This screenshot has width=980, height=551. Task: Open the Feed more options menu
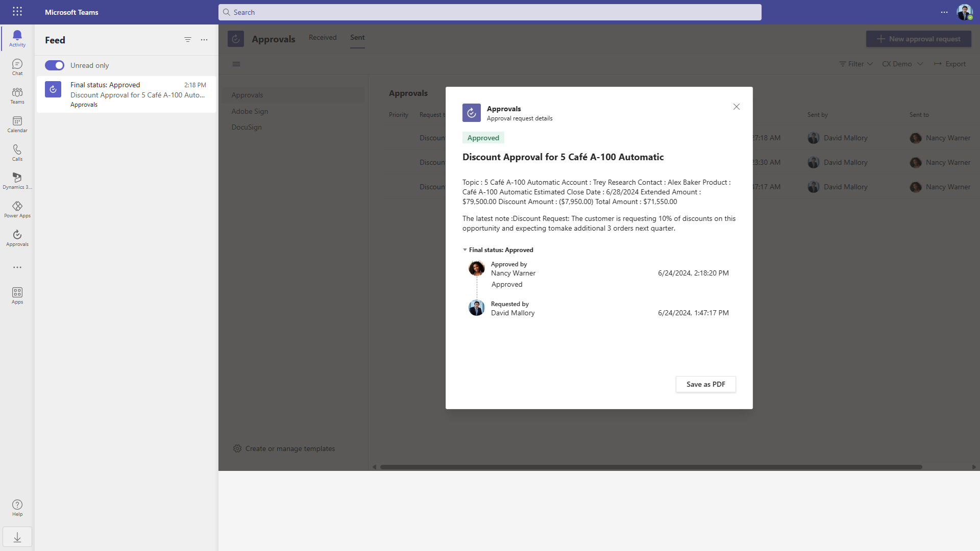click(204, 39)
